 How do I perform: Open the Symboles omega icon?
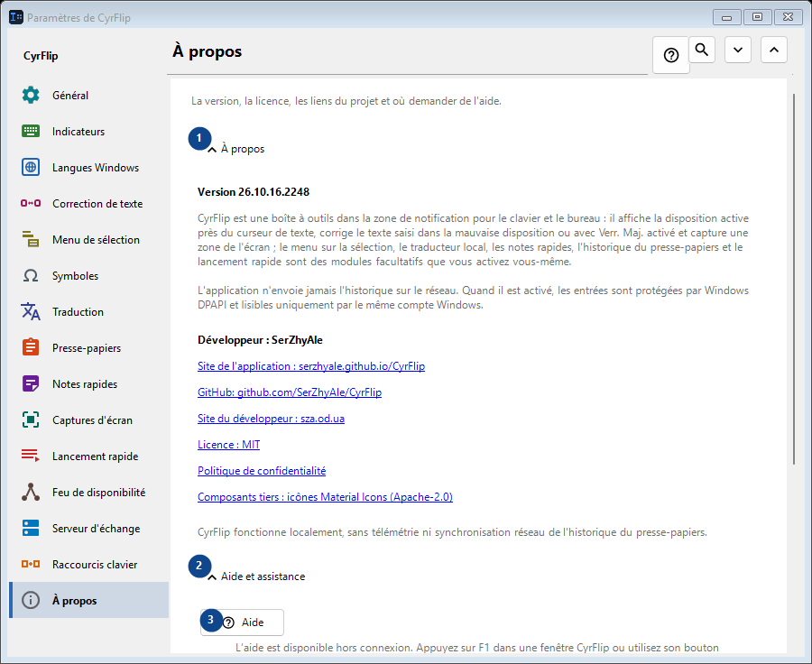(31, 275)
